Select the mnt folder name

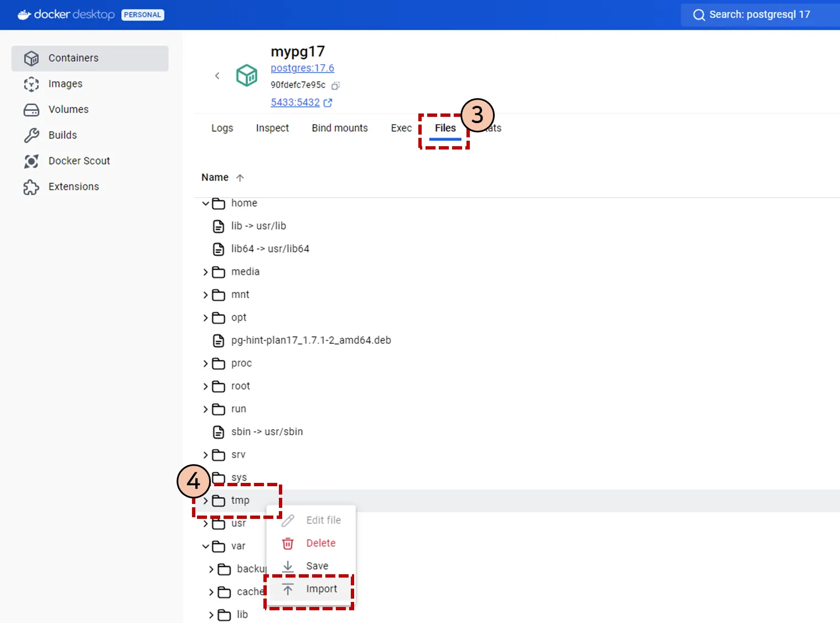pyautogui.click(x=240, y=295)
